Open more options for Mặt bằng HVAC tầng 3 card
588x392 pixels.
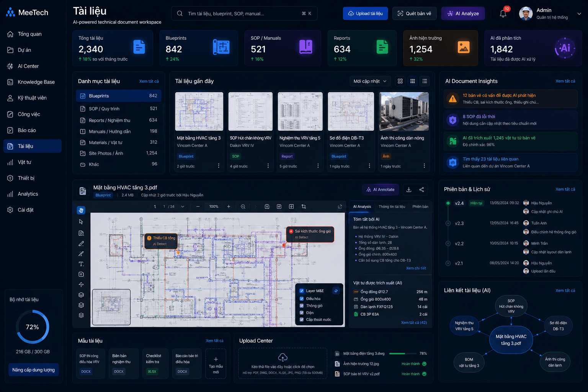click(x=219, y=166)
